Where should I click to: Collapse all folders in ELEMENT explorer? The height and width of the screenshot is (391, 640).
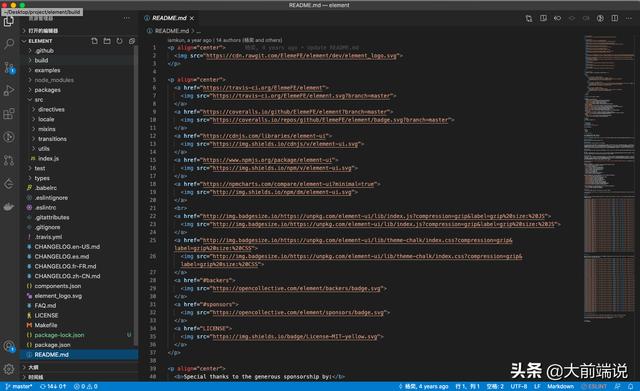[131, 41]
